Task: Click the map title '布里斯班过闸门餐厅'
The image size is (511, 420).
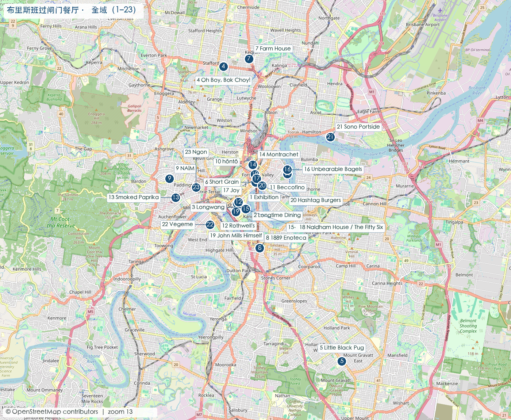Action: (x=43, y=10)
